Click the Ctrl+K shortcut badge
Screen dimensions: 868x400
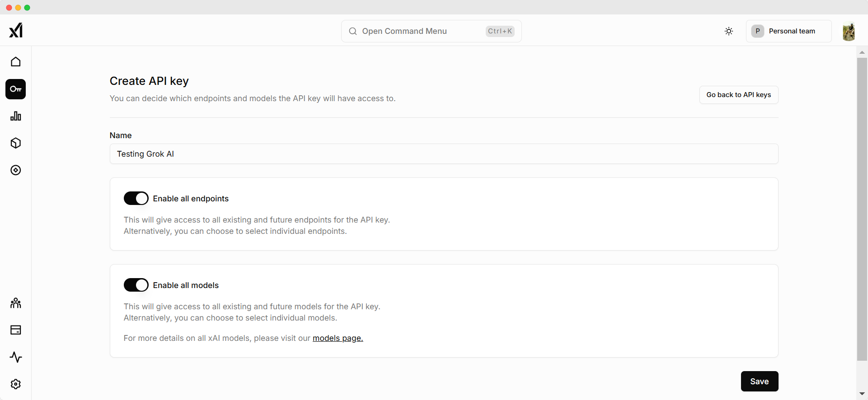(500, 31)
